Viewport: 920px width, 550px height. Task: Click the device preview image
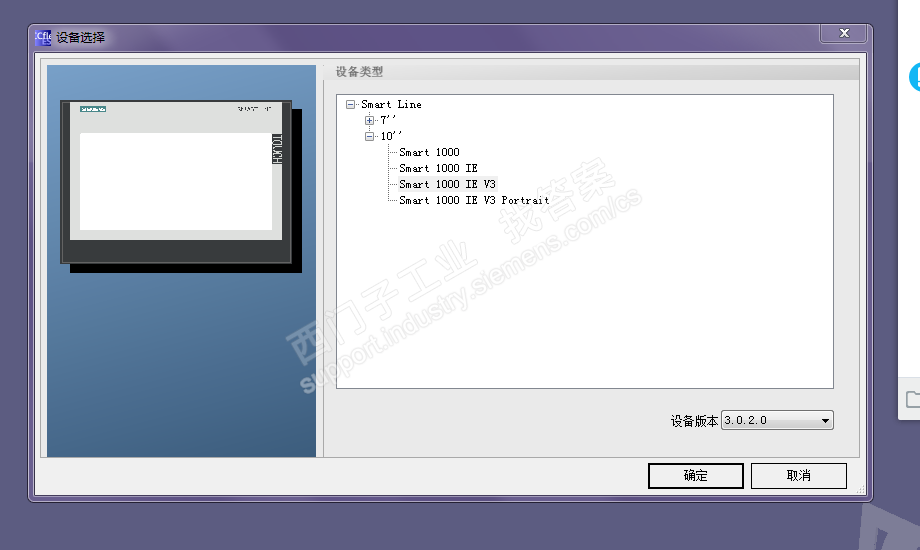point(181,186)
